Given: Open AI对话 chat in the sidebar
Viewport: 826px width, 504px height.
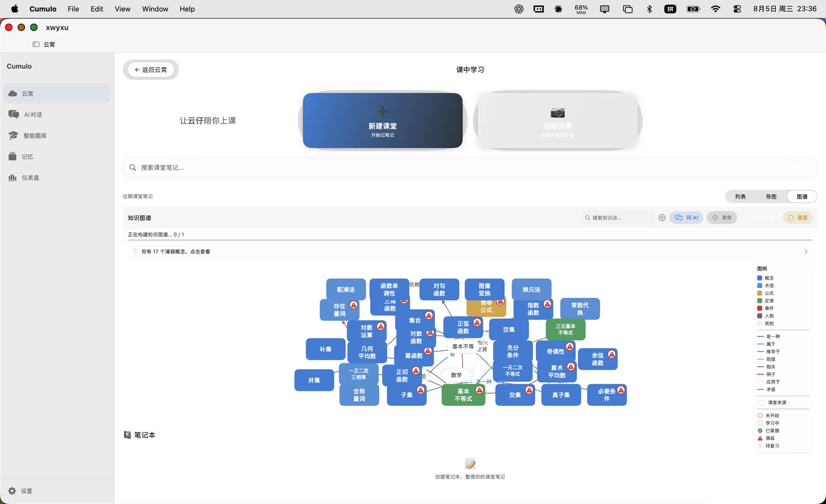Looking at the screenshot, I should [x=57, y=114].
